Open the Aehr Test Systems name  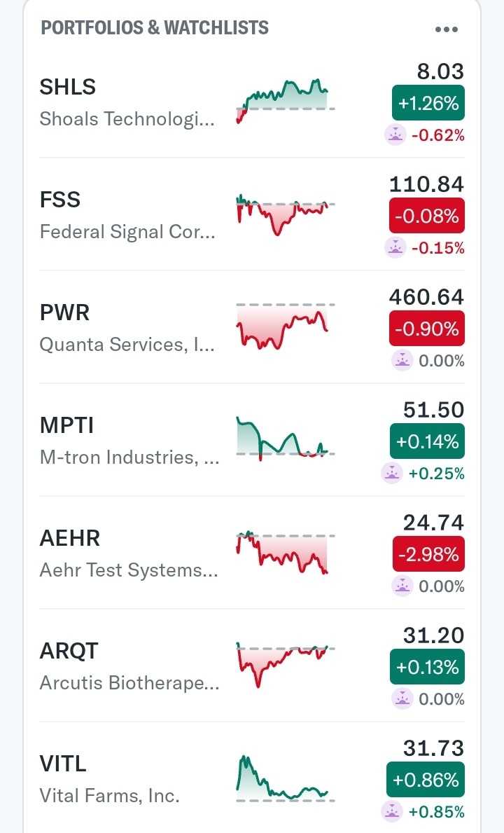point(129,570)
